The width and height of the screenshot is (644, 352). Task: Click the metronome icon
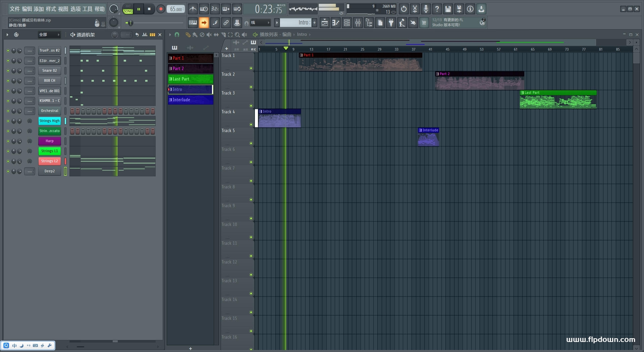193,9
